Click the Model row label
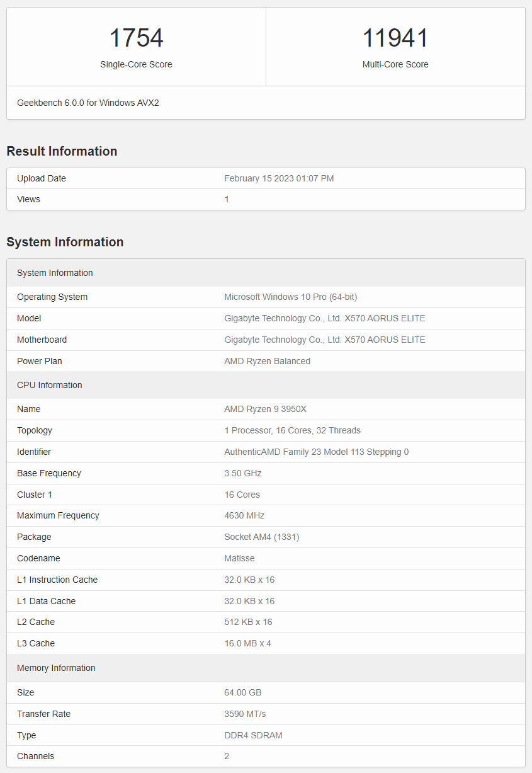The height and width of the screenshot is (773, 532). (x=29, y=318)
